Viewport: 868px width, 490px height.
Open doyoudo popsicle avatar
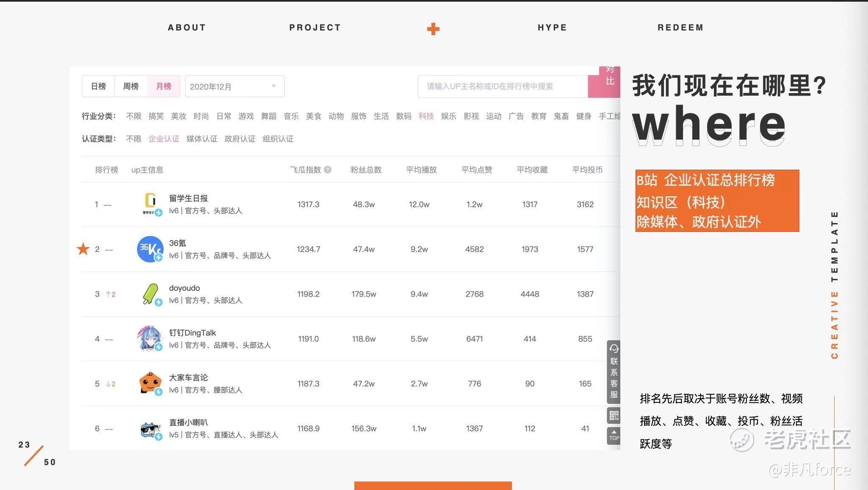tap(151, 294)
